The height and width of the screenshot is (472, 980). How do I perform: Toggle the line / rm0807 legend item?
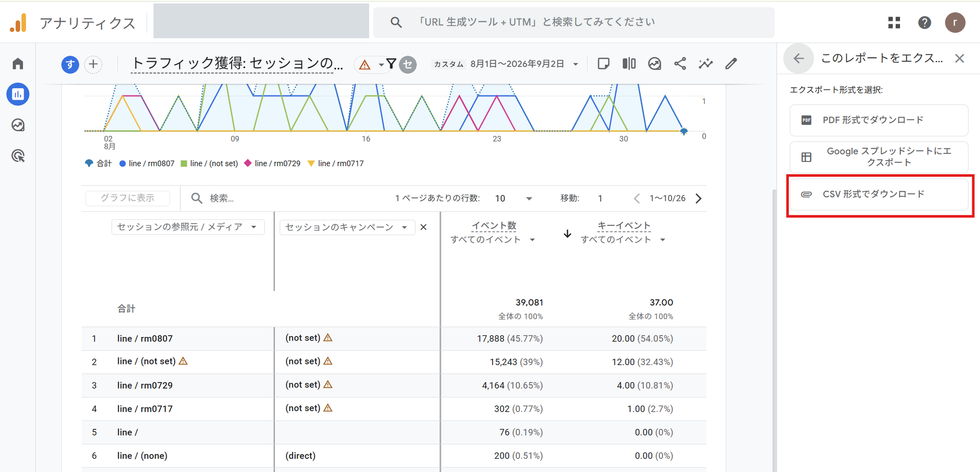pos(147,163)
